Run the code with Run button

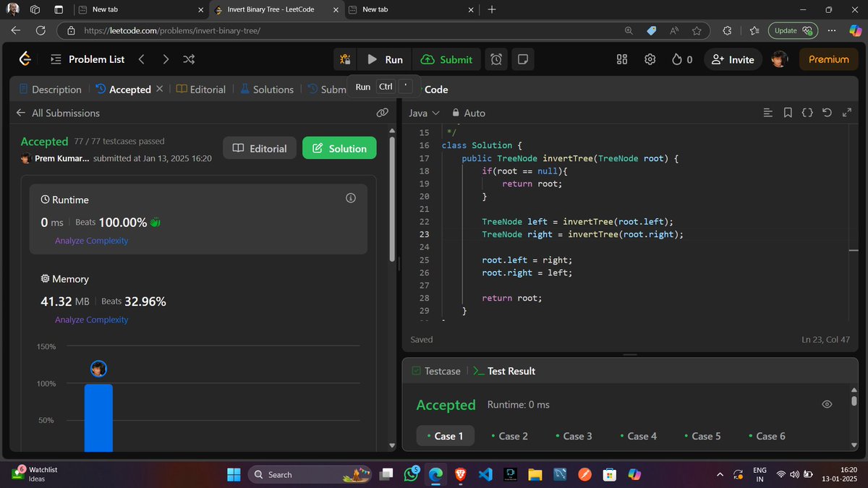click(385, 59)
